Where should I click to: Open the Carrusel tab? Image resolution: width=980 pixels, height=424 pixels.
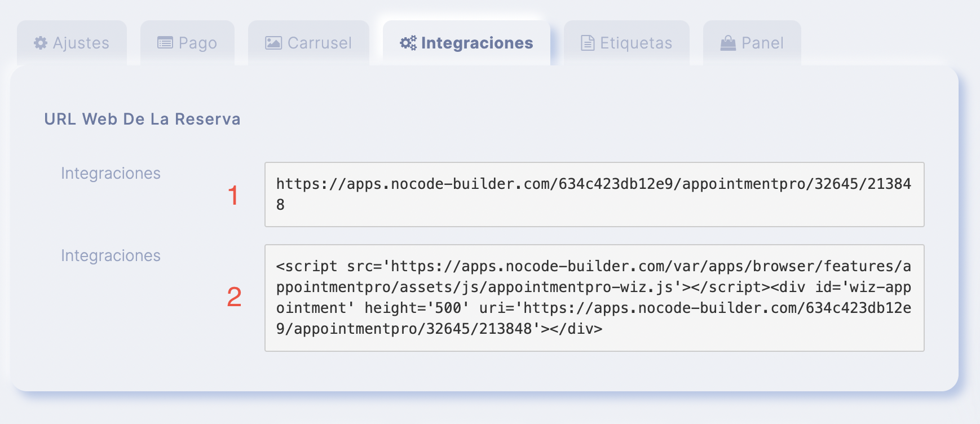point(308,43)
